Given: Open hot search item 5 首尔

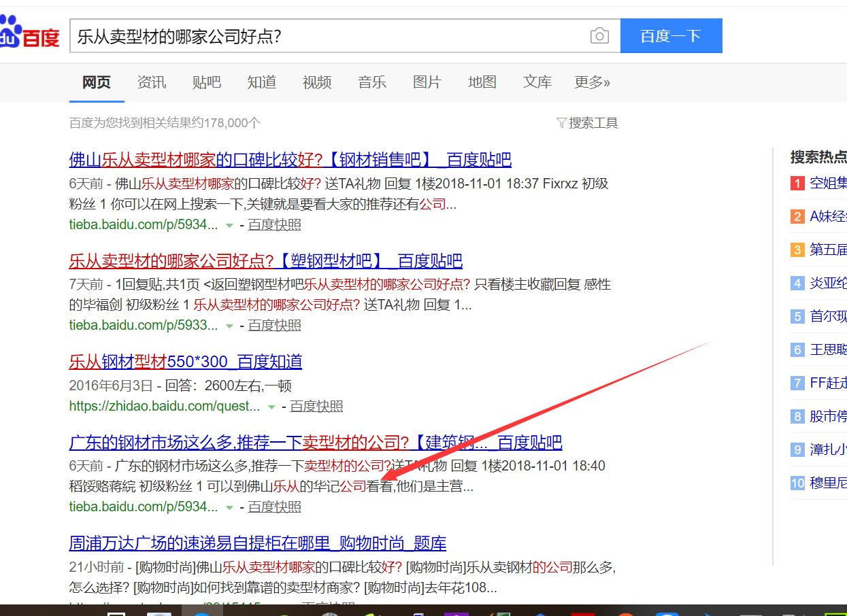Looking at the screenshot, I should tap(828, 316).
